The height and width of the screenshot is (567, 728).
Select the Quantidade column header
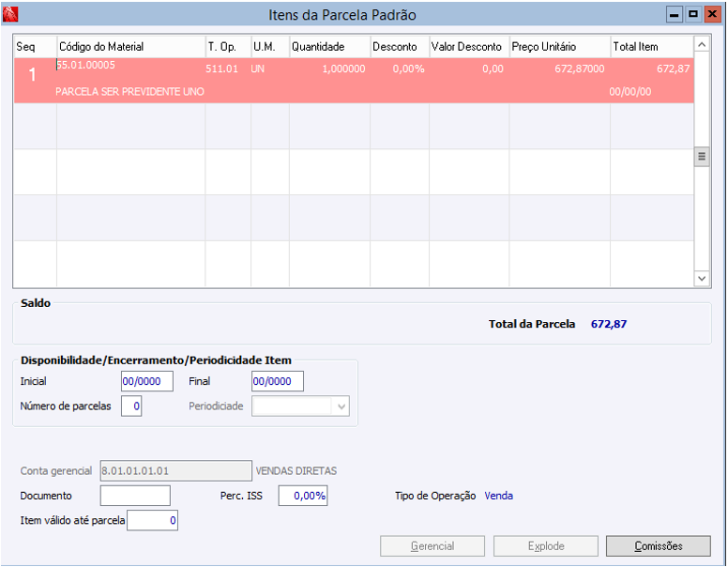329,47
